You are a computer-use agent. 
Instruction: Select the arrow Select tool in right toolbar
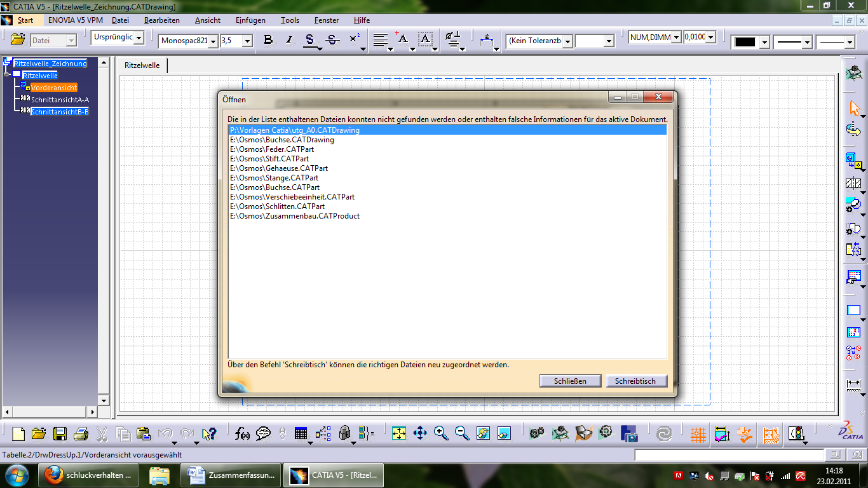coord(854,108)
